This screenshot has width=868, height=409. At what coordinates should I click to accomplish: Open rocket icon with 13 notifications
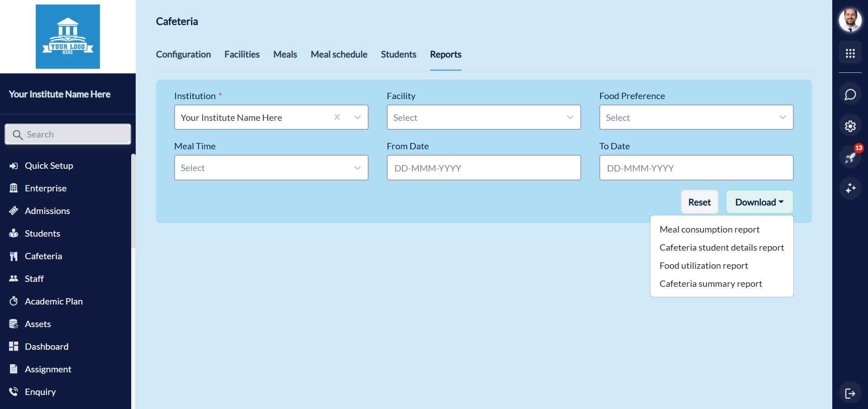pyautogui.click(x=850, y=157)
